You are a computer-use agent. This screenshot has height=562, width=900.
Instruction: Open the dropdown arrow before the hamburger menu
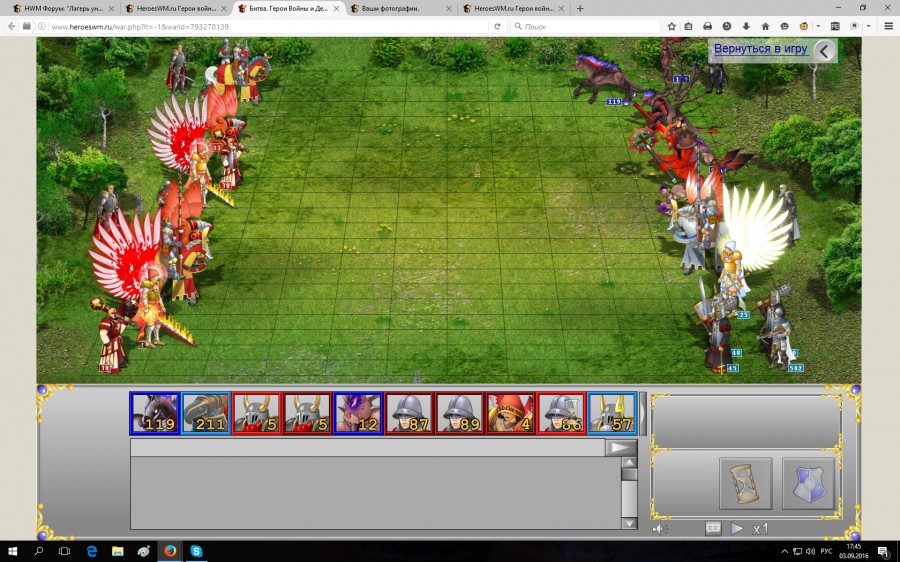[x=868, y=26]
